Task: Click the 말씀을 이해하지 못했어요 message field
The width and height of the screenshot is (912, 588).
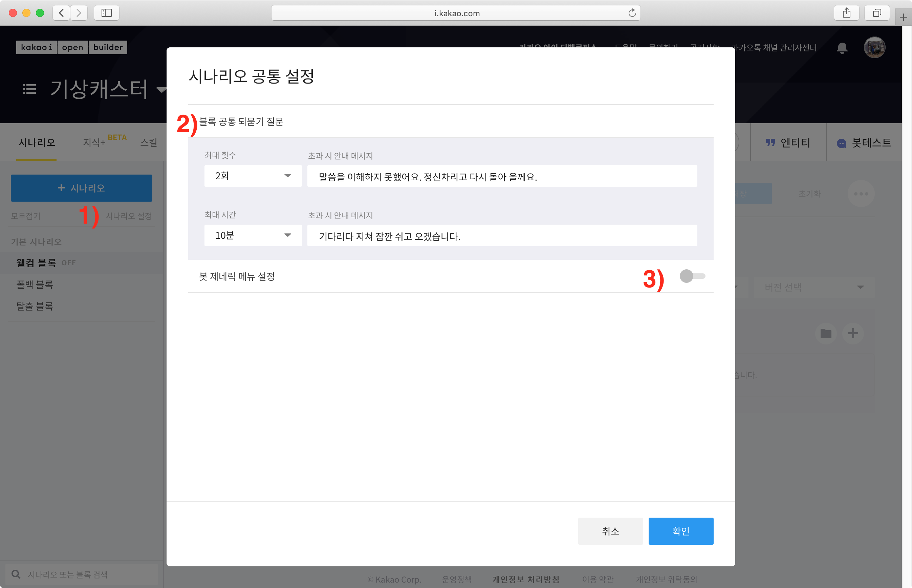Action: click(502, 176)
